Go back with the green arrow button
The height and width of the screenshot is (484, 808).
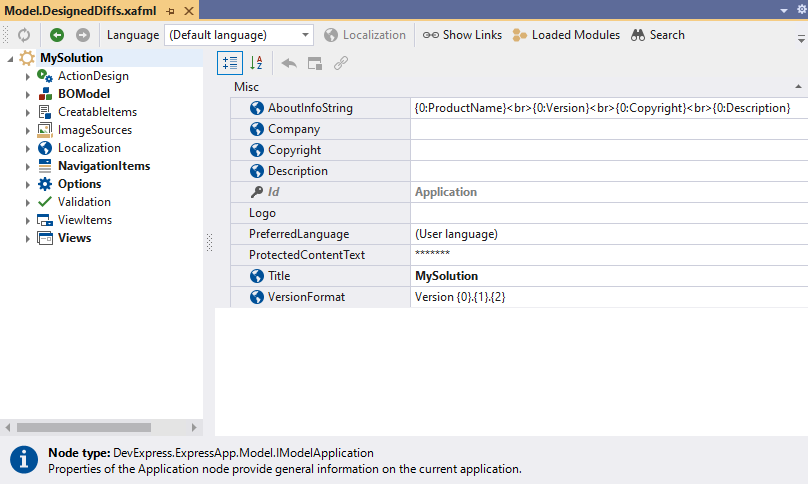(x=57, y=35)
